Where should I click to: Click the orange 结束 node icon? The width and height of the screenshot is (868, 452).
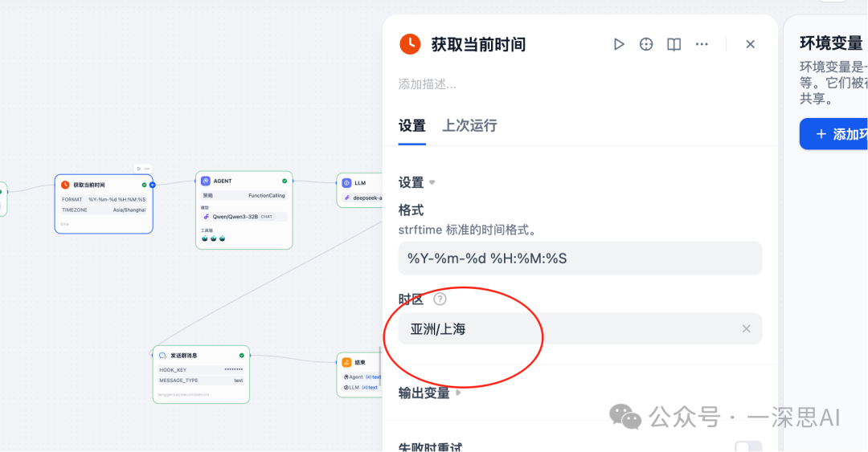pos(346,362)
